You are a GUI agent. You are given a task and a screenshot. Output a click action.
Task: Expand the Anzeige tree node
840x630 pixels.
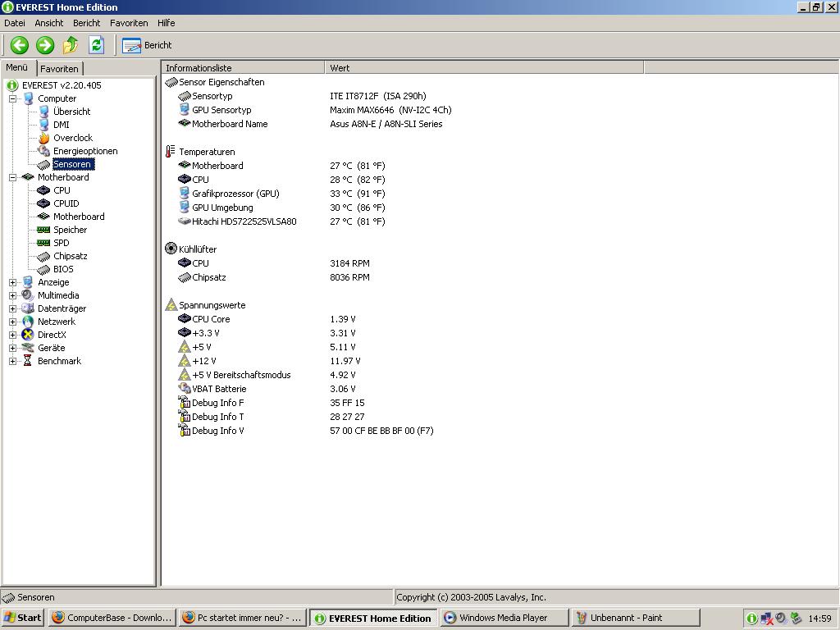point(13,282)
